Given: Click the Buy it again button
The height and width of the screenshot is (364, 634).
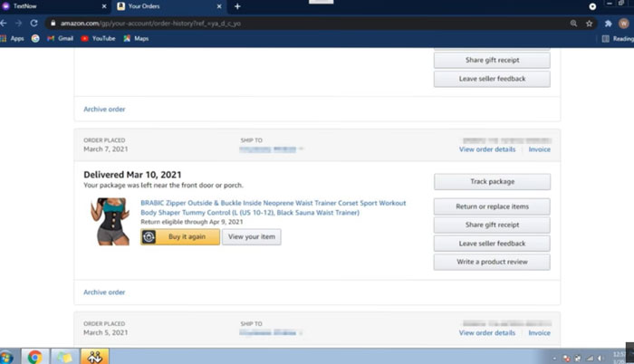Looking at the screenshot, I should click(x=180, y=237).
